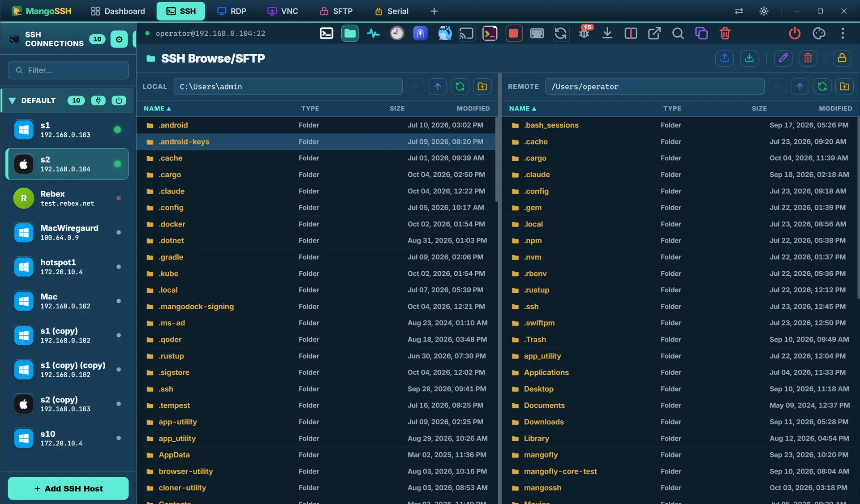Viewport: 860px width, 504px height.
Task: Select the .mangodock-signing local folder
Action: (x=316, y=307)
